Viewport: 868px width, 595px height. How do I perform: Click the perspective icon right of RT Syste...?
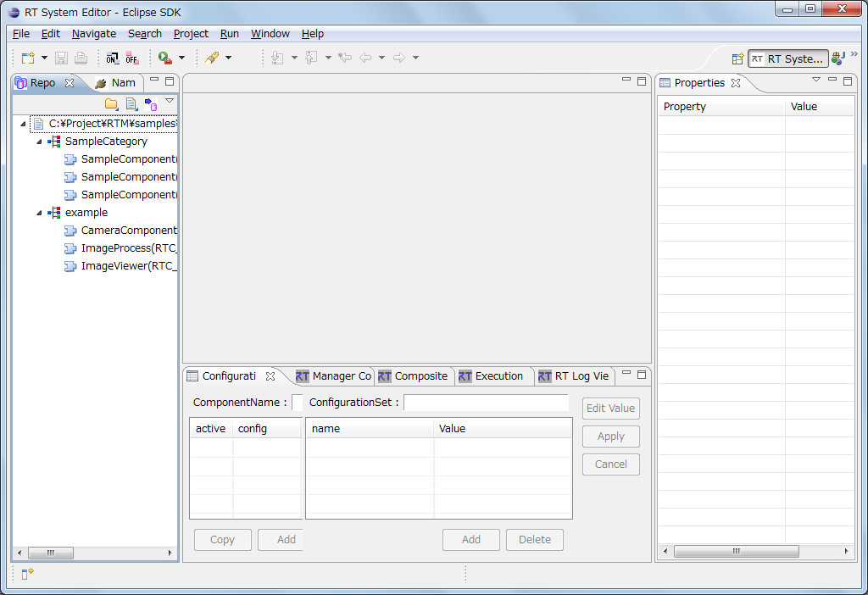[838, 58]
